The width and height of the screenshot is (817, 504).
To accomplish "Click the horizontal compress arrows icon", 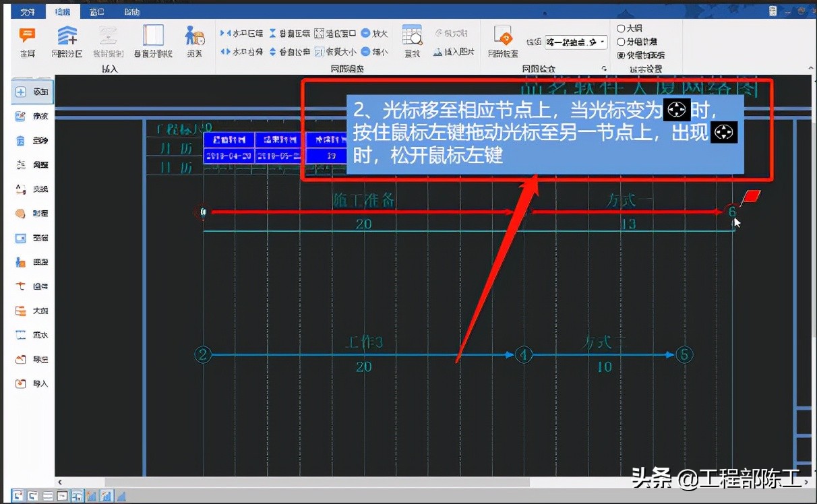I will coord(225,32).
